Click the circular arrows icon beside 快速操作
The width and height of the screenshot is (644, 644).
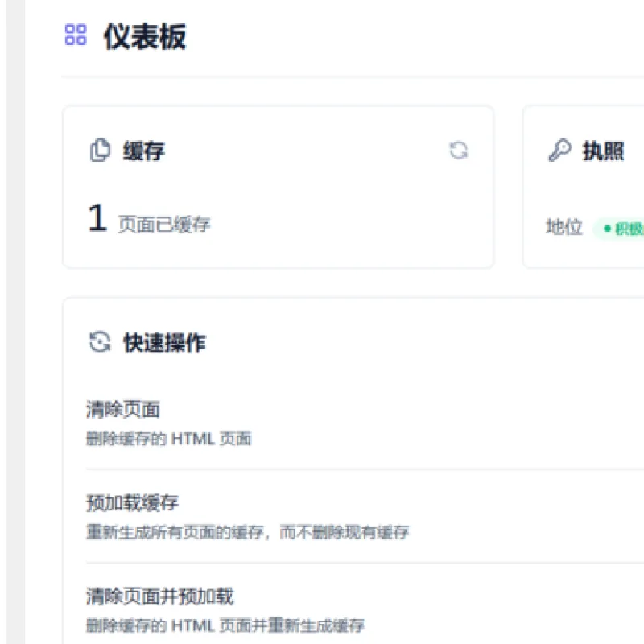[100, 341]
